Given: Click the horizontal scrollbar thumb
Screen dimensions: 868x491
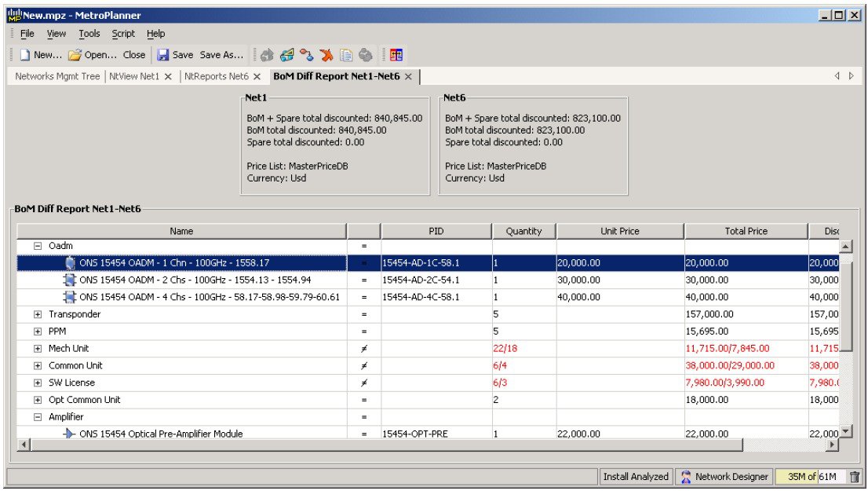Looking at the screenshot, I should pyautogui.click(x=386, y=445).
